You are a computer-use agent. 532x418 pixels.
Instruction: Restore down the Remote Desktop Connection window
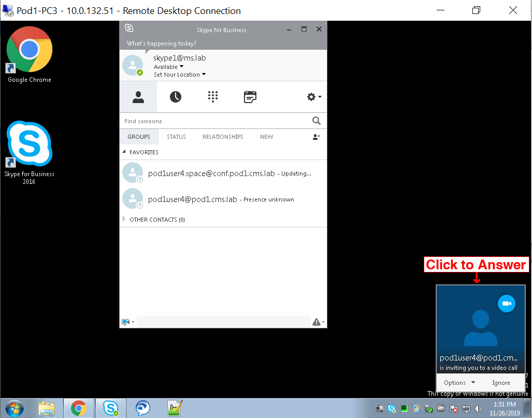[477, 10]
